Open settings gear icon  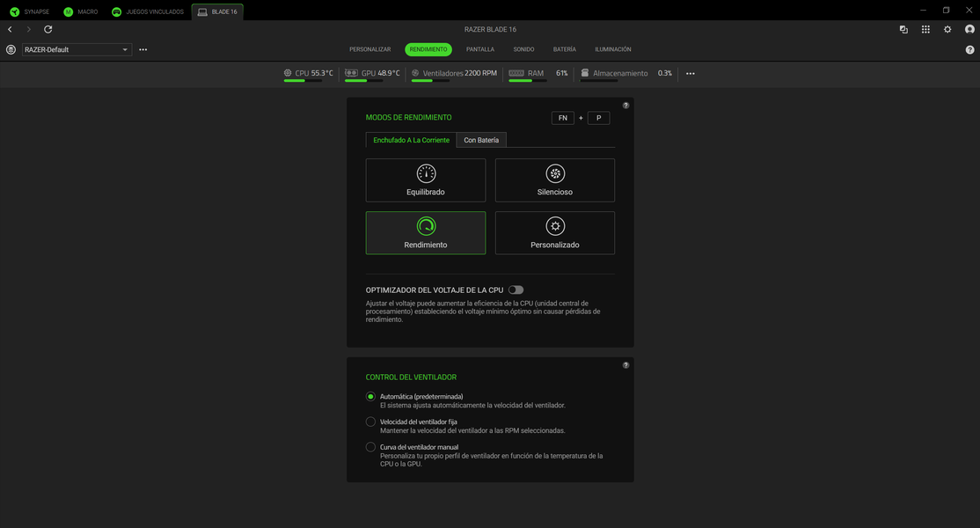tap(947, 29)
